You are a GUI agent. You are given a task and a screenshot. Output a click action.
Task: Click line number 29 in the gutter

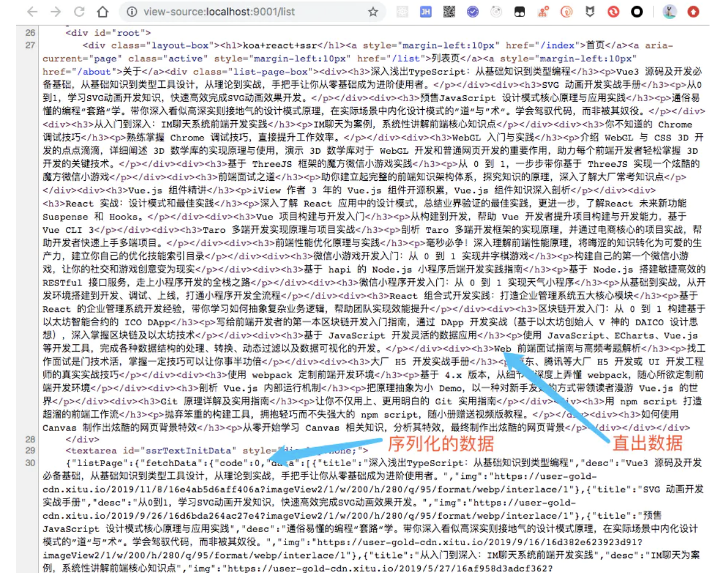tap(30, 450)
